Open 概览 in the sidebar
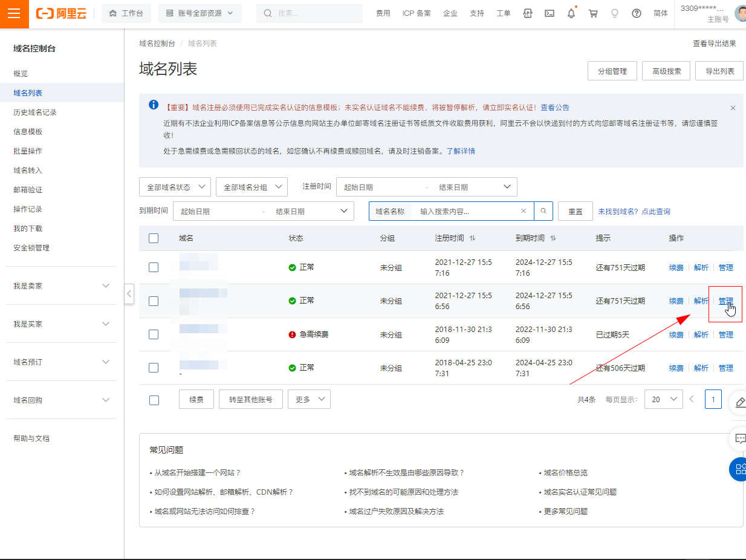 (21, 73)
